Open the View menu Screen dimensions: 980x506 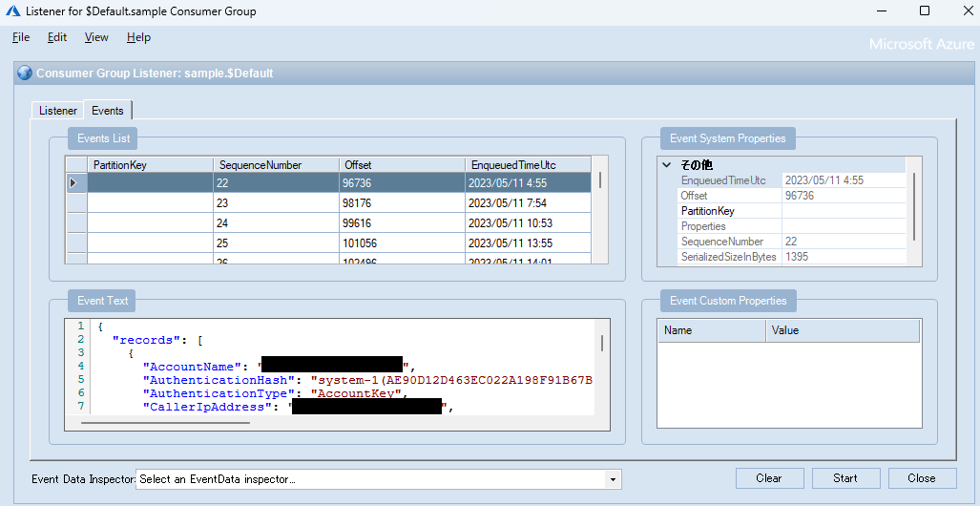click(x=96, y=37)
